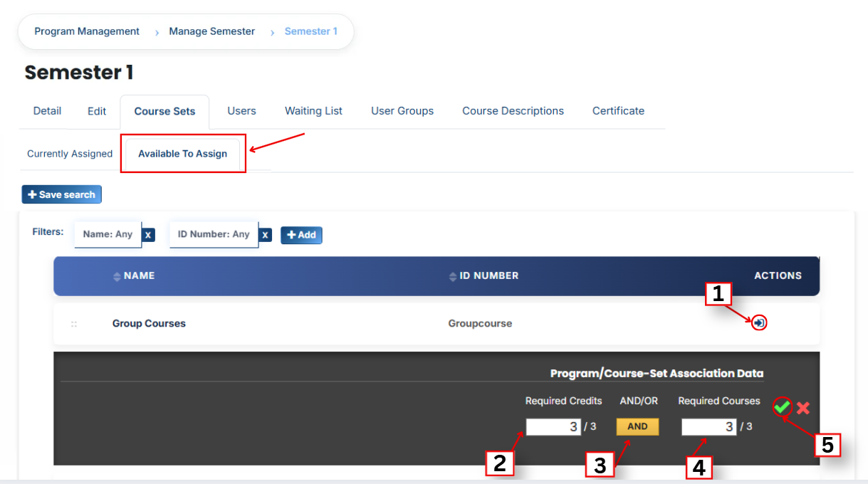
Task: Confirm association with the green checkmark
Action: coord(783,407)
